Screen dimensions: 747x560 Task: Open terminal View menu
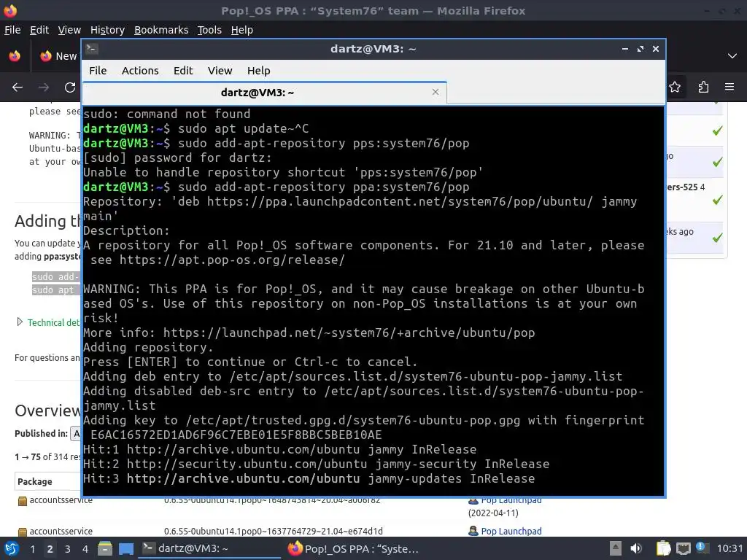[x=220, y=71]
